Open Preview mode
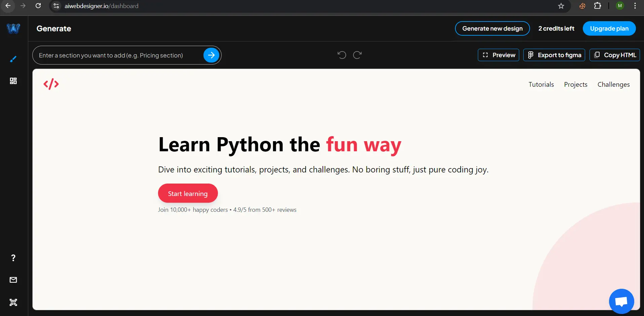The image size is (644, 316). (498, 55)
